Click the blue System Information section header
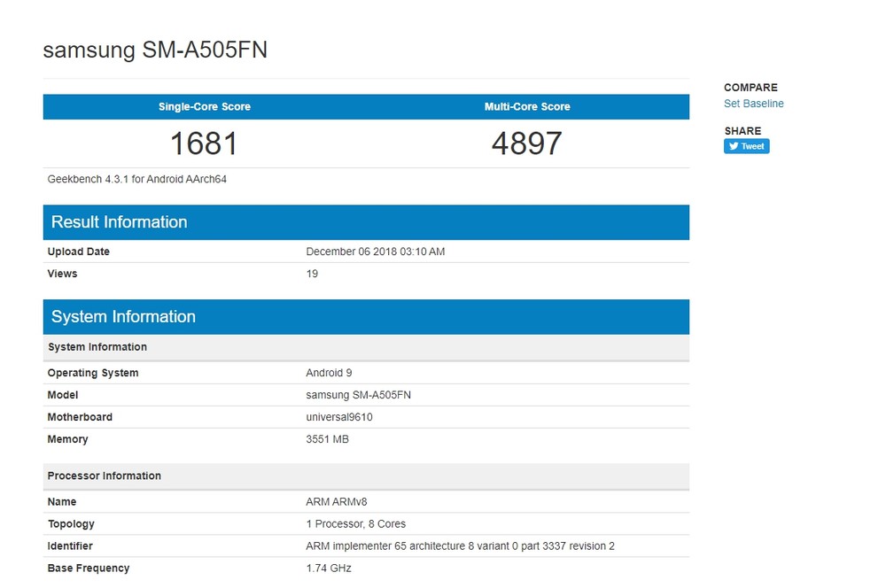The height and width of the screenshot is (588, 886). pos(366,316)
